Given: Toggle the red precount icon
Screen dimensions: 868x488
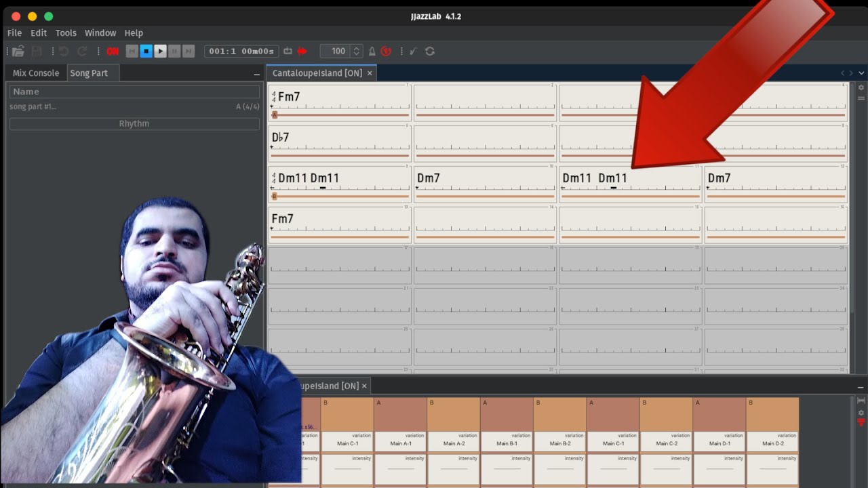Looking at the screenshot, I should tap(386, 51).
